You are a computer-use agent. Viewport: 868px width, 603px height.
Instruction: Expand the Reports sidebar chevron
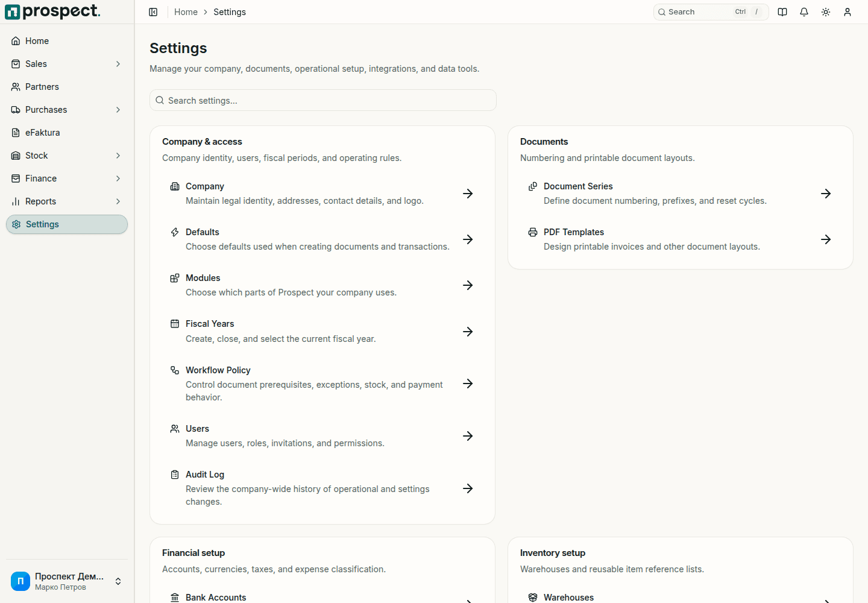click(x=118, y=201)
